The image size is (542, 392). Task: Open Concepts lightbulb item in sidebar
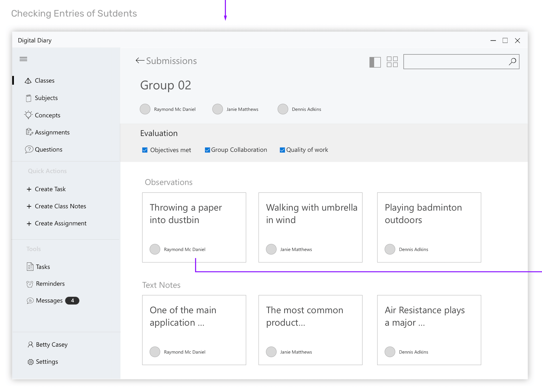[x=47, y=115]
